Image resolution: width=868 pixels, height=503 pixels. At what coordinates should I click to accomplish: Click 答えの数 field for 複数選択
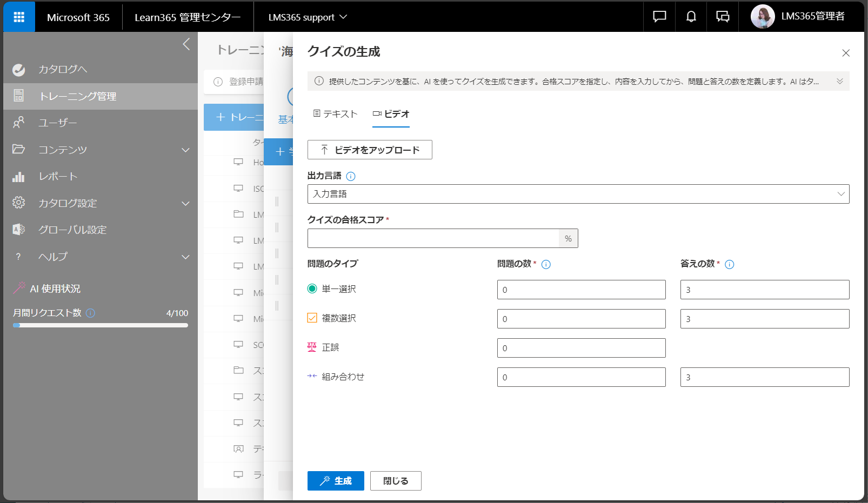pos(765,319)
